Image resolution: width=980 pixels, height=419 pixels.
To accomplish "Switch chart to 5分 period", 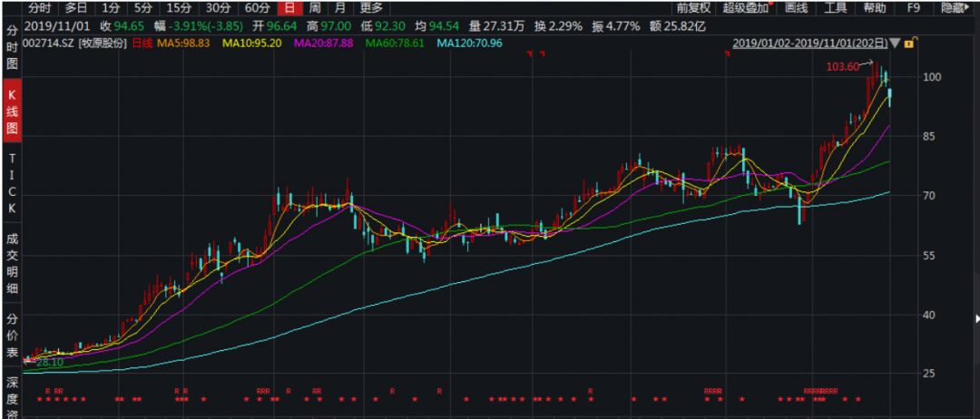I will pyautogui.click(x=142, y=8).
